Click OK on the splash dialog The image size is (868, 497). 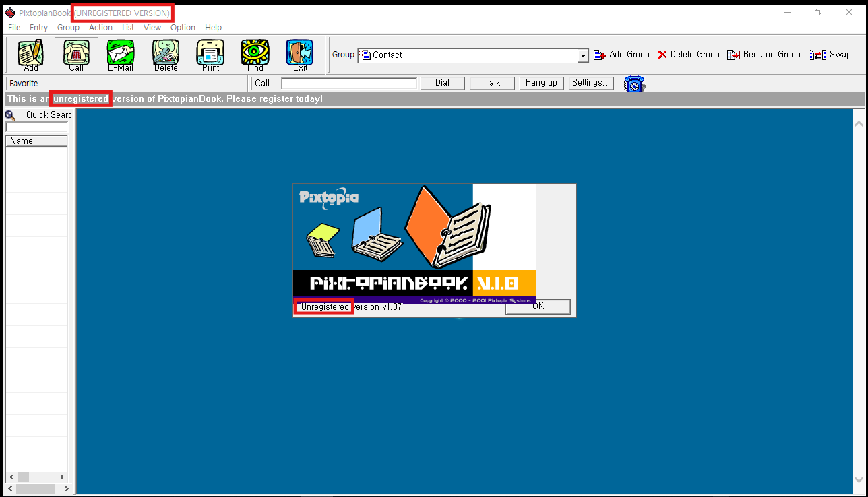point(538,306)
